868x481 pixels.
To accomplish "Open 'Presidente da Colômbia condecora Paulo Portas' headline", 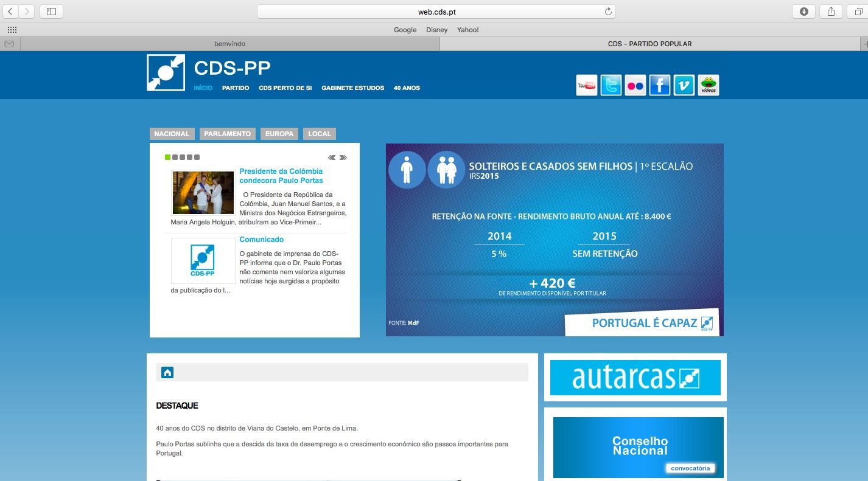I will click(281, 176).
